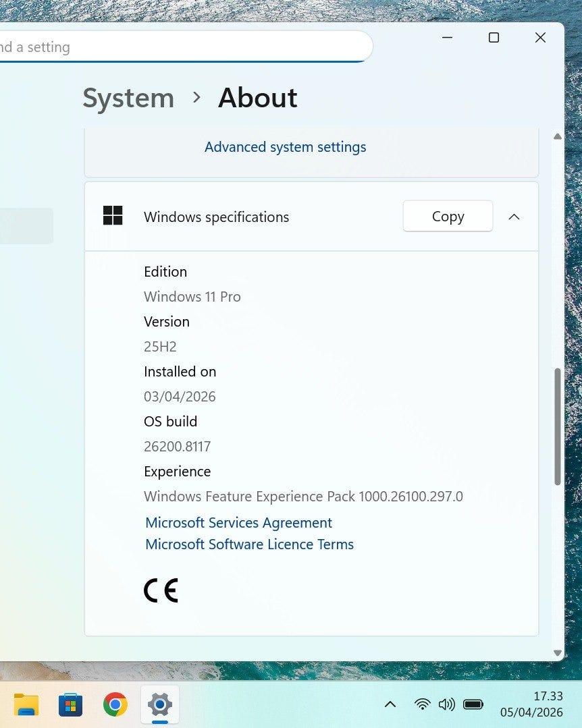Open Microsoft Software Licence Terms
582x728 pixels.
point(249,544)
